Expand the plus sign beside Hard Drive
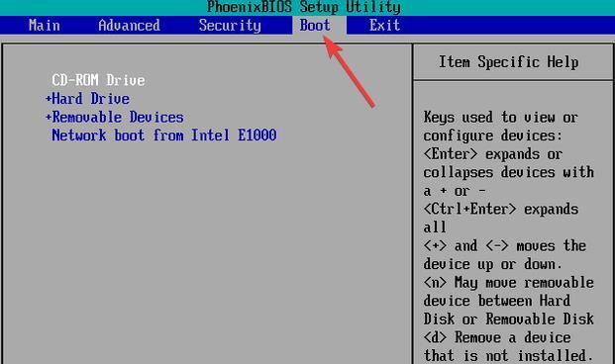This screenshot has height=364, width=615. pos(49,99)
